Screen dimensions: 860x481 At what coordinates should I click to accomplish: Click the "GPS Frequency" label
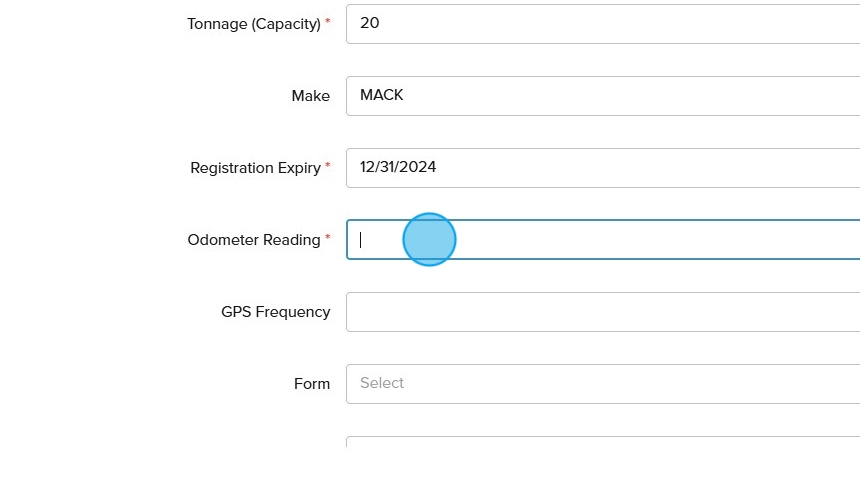(275, 312)
